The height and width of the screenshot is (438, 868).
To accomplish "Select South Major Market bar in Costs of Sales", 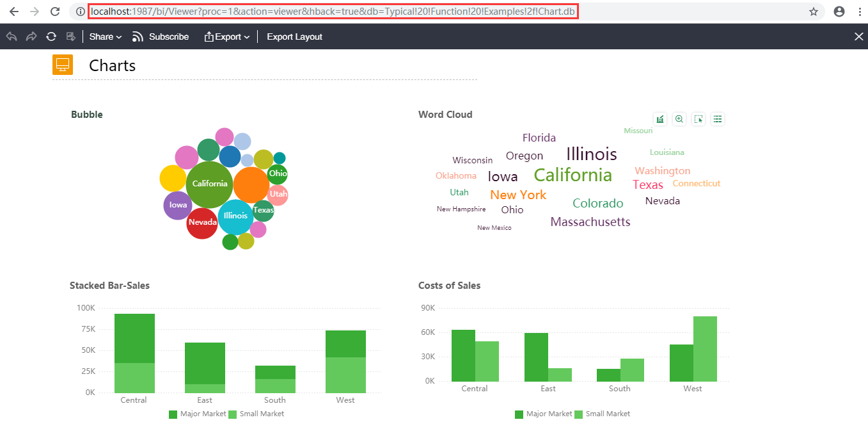I will click(x=608, y=375).
